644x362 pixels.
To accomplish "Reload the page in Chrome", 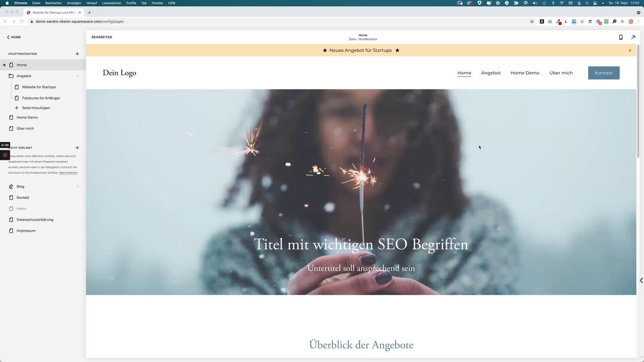I will pos(22,22).
